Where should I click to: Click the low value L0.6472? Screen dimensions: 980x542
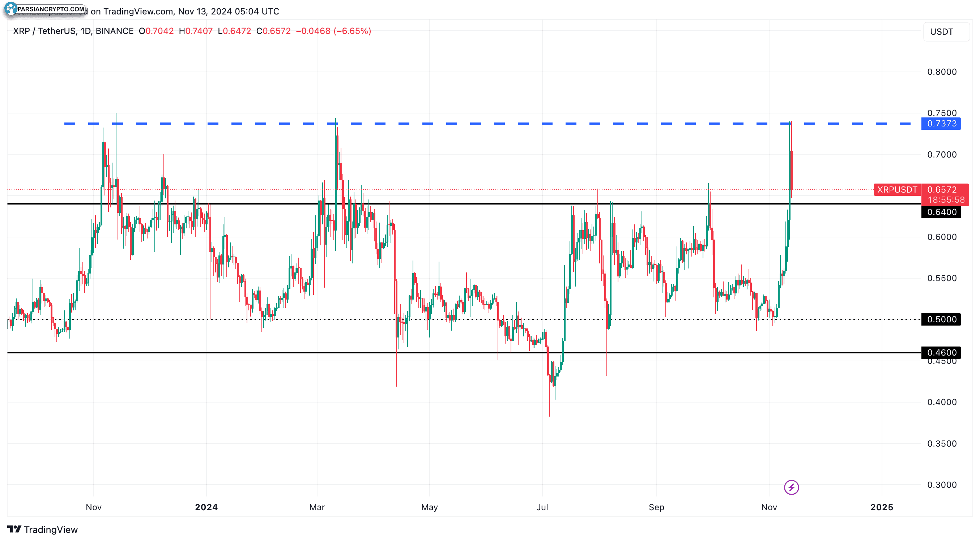point(234,31)
